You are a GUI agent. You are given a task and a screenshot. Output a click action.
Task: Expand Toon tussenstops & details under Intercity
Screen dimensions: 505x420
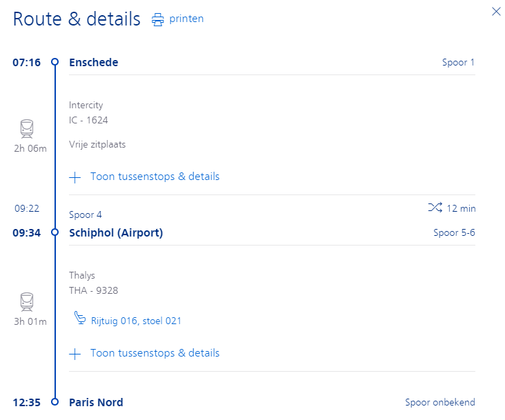(155, 177)
